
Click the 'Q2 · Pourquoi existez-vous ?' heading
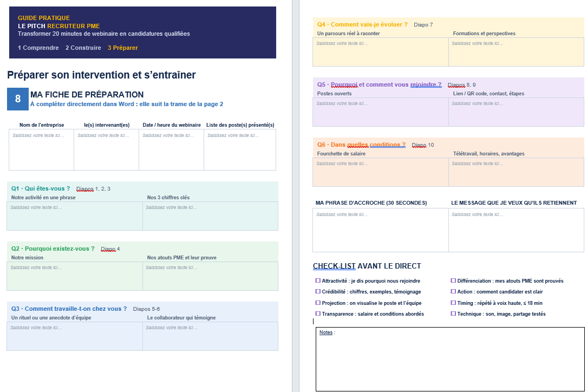53,249
